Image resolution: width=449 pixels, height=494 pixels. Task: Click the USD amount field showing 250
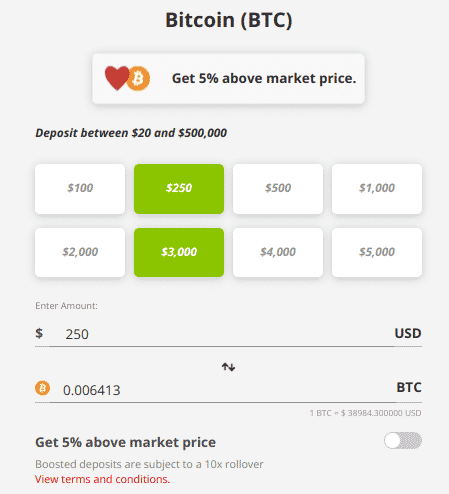click(222, 334)
